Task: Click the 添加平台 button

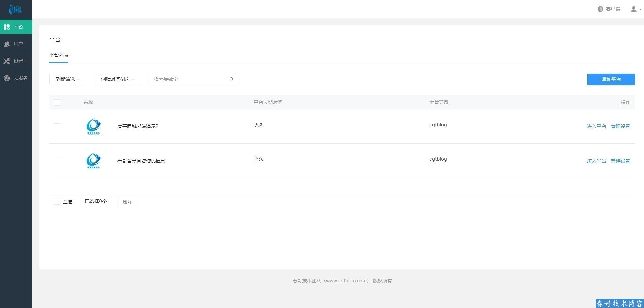Action: pos(611,79)
